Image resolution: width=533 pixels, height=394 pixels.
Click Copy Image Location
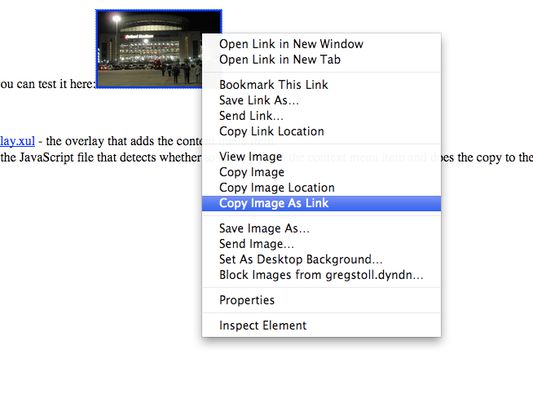point(321,188)
